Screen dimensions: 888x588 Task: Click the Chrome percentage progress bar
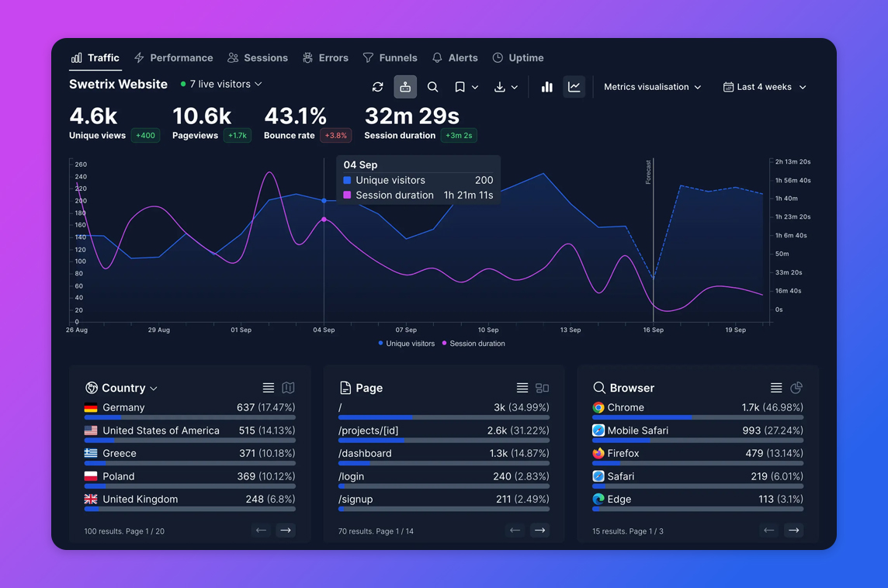(x=698, y=417)
